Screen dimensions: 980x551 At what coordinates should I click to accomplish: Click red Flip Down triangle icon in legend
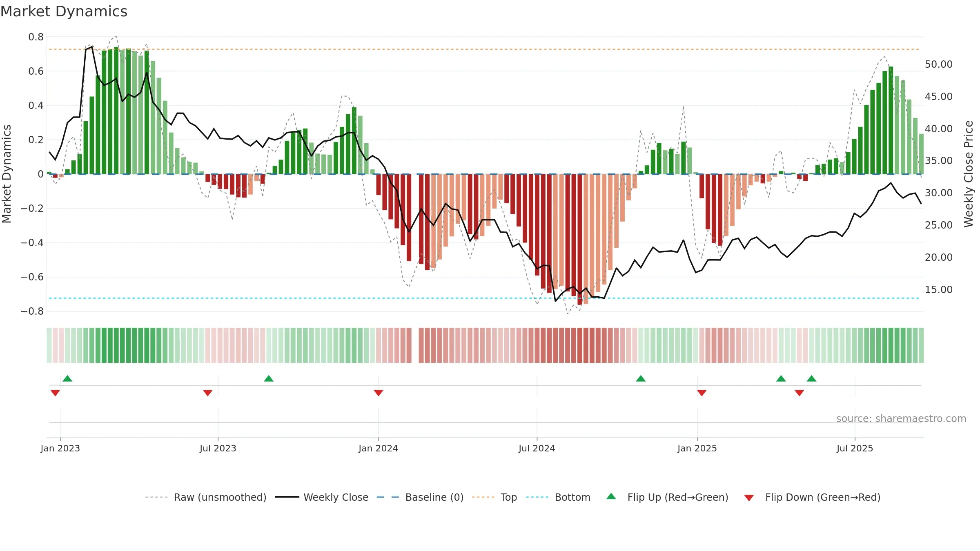749,498
